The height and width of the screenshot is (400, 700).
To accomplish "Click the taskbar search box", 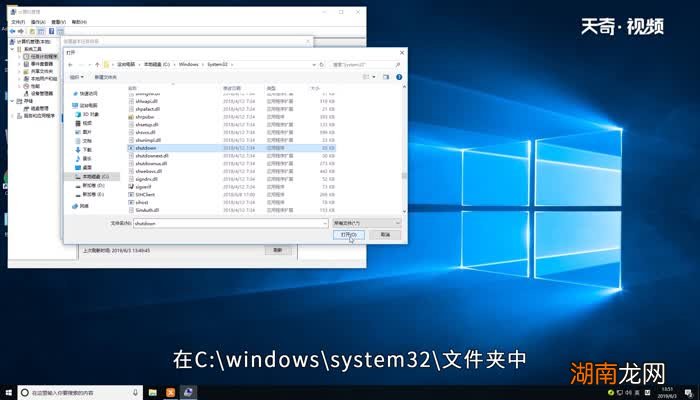I will click(x=80, y=392).
